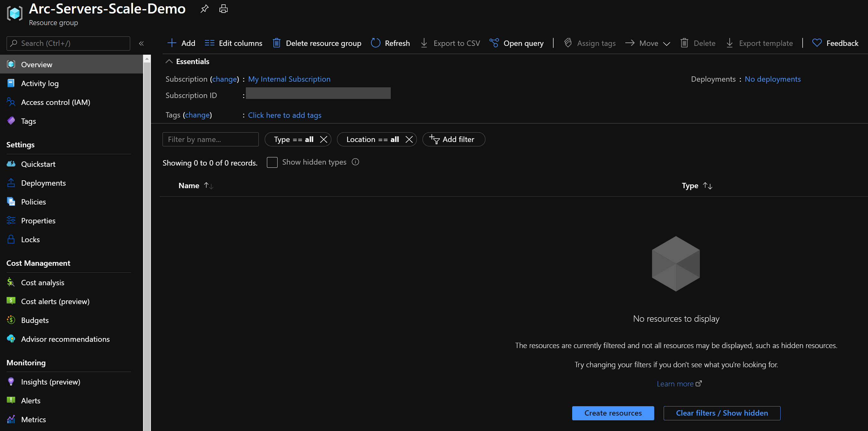Open Activity log in sidebar
The width and height of the screenshot is (868, 431).
40,83
